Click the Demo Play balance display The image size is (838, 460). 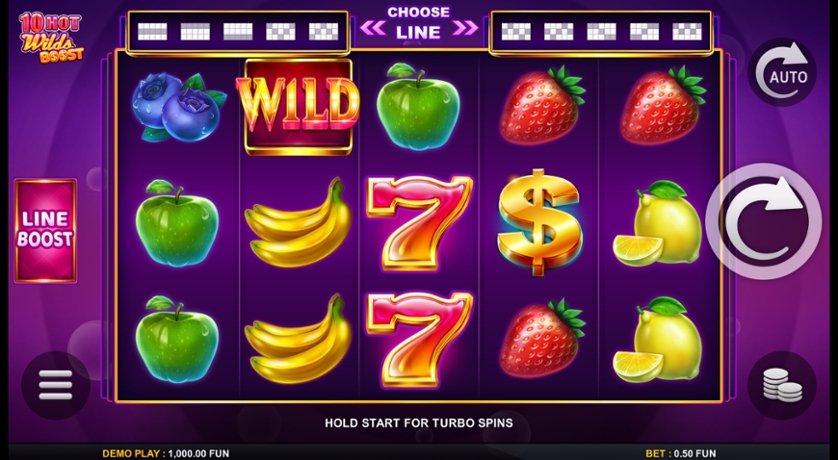(x=166, y=454)
